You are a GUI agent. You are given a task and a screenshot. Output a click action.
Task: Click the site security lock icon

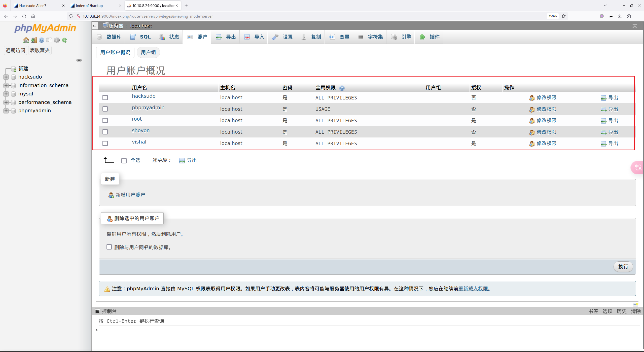pos(78,16)
